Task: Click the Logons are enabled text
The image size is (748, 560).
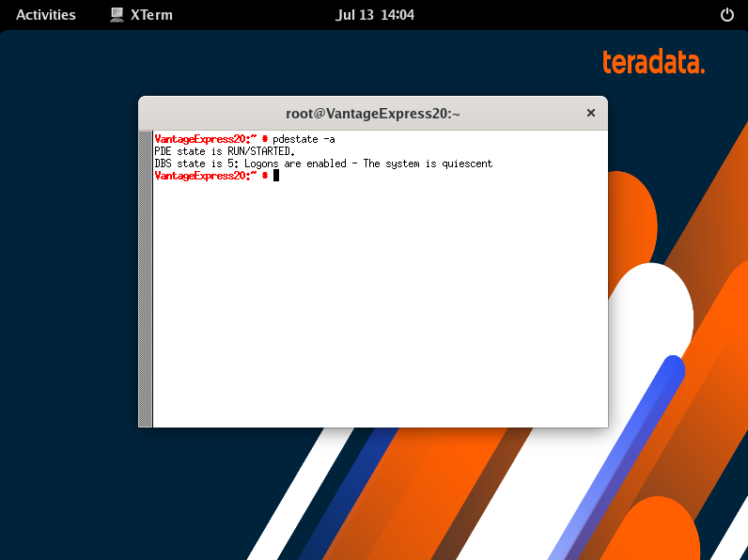Action: [295, 163]
